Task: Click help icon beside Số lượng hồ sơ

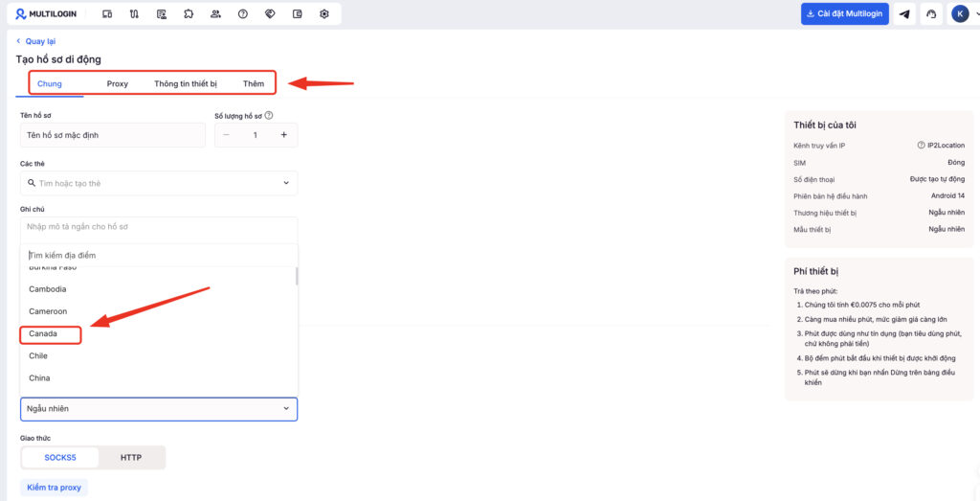Action: (x=269, y=116)
